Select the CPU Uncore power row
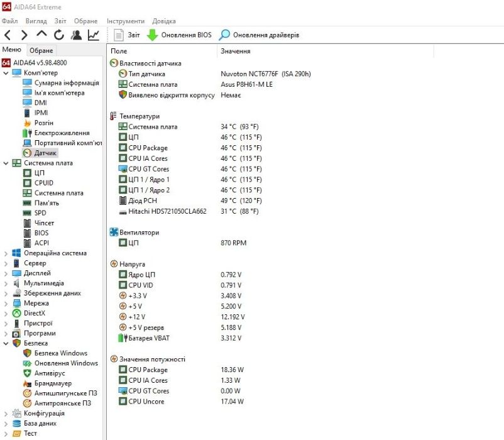Screen dimensions: 504x440 [x=181, y=402]
